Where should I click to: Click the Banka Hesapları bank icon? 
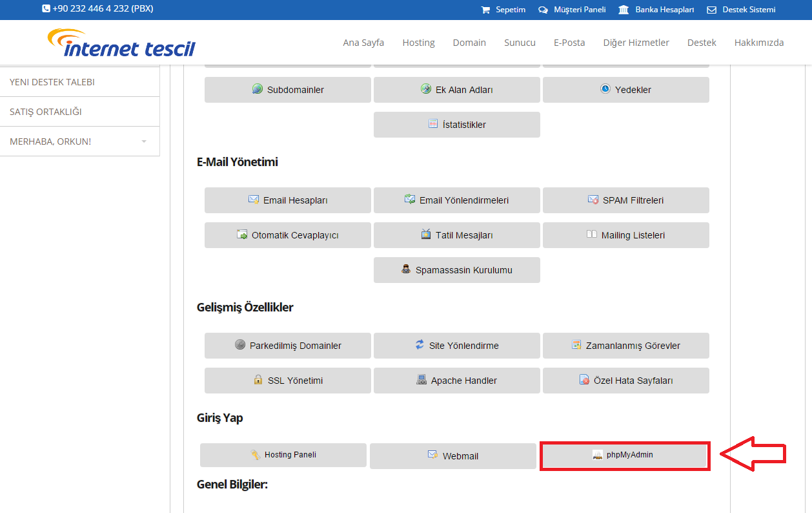click(624, 10)
